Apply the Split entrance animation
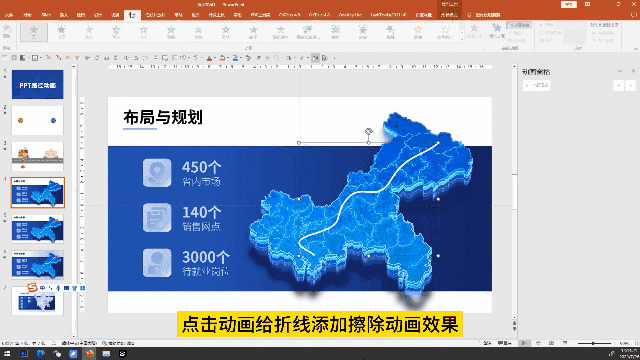 171,32
